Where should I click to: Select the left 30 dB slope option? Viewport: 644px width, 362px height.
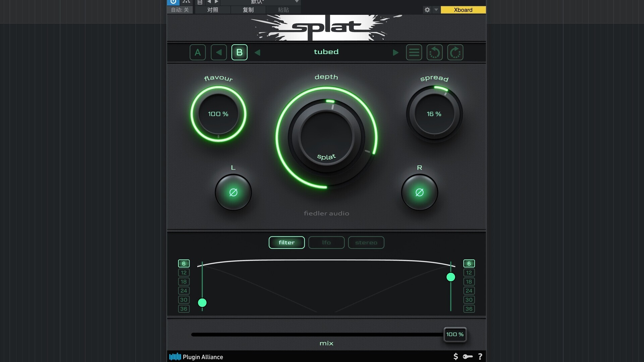pos(184,300)
